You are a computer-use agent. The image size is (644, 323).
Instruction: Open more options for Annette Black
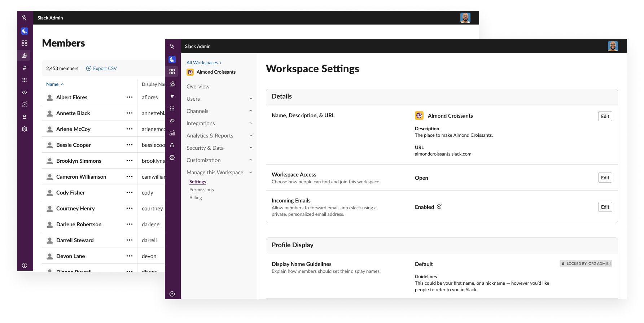click(x=130, y=113)
